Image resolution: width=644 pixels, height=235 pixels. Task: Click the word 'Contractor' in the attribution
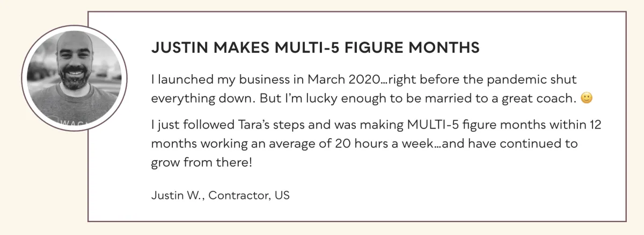click(x=237, y=196)
